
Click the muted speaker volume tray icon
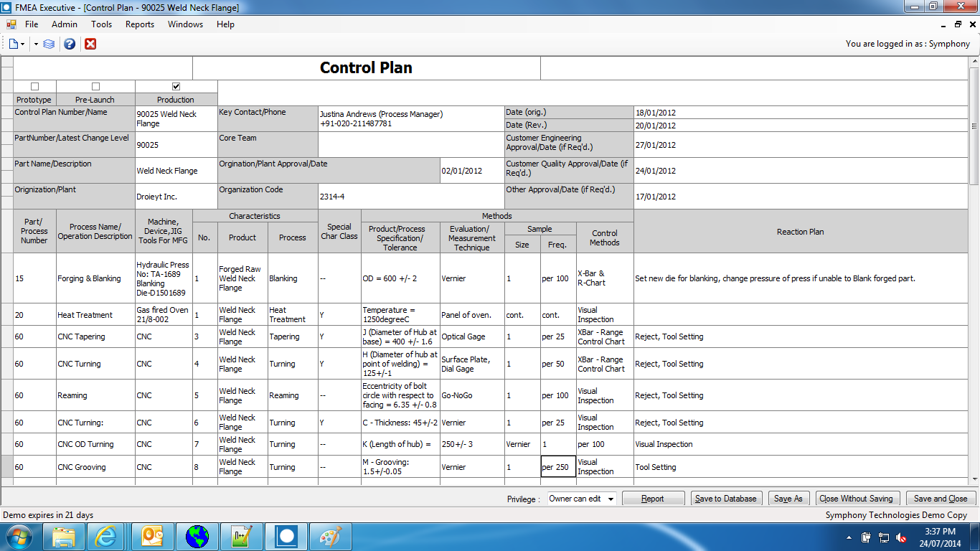point(901,537)
